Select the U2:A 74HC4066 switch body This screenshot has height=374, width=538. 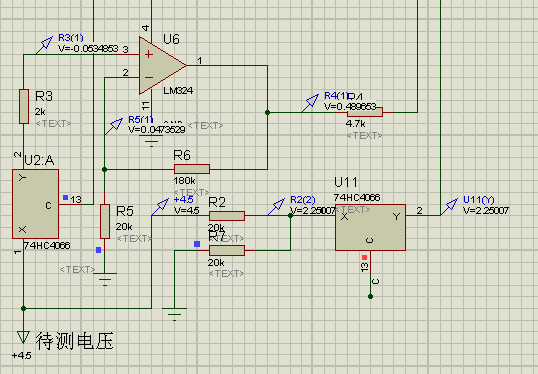(35, 204)
